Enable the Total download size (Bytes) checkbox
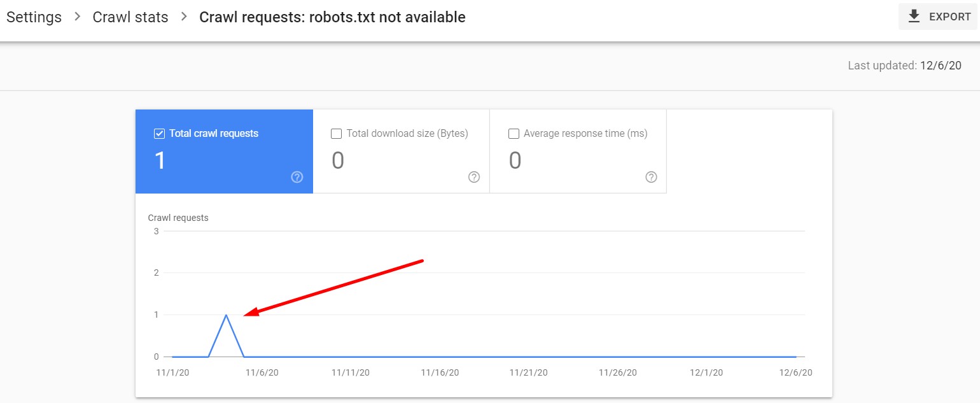 click(x=337, y=133)
